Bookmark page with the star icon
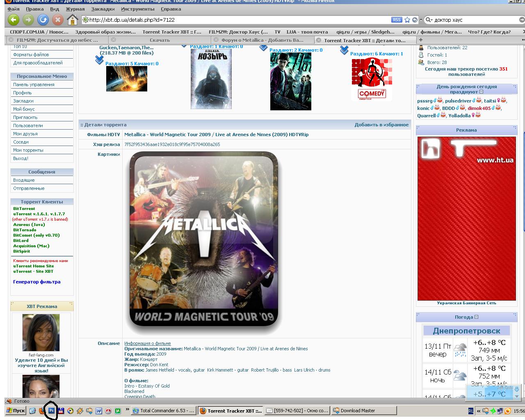525x420 pixels. click(407, 20)
